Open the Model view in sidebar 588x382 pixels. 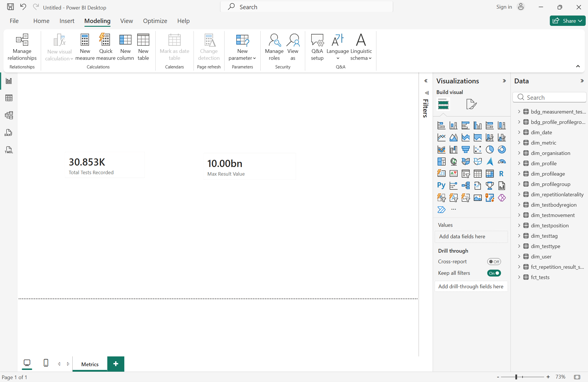click(x=9, y=115)
